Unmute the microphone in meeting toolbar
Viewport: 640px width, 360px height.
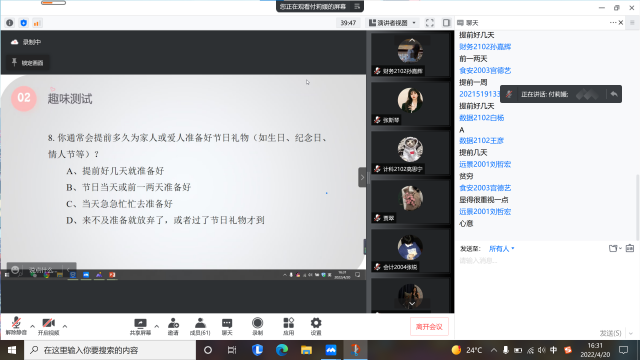click(x=16, y=326)
